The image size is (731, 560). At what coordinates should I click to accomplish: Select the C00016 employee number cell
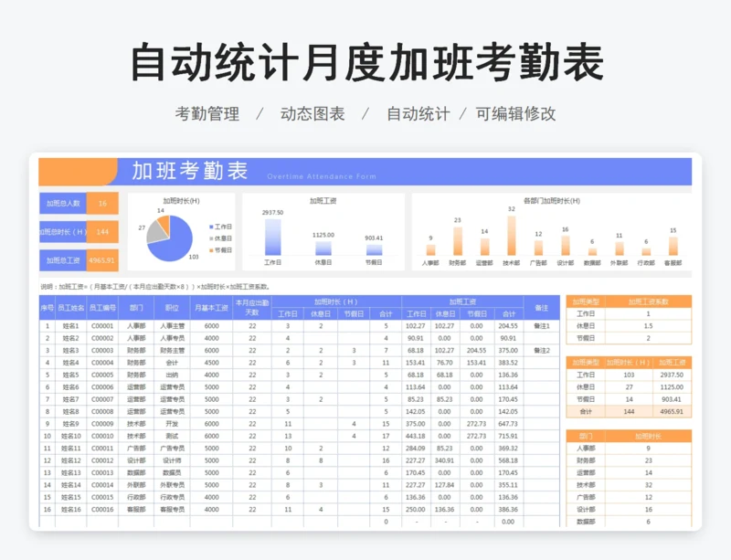click(102, 509)
